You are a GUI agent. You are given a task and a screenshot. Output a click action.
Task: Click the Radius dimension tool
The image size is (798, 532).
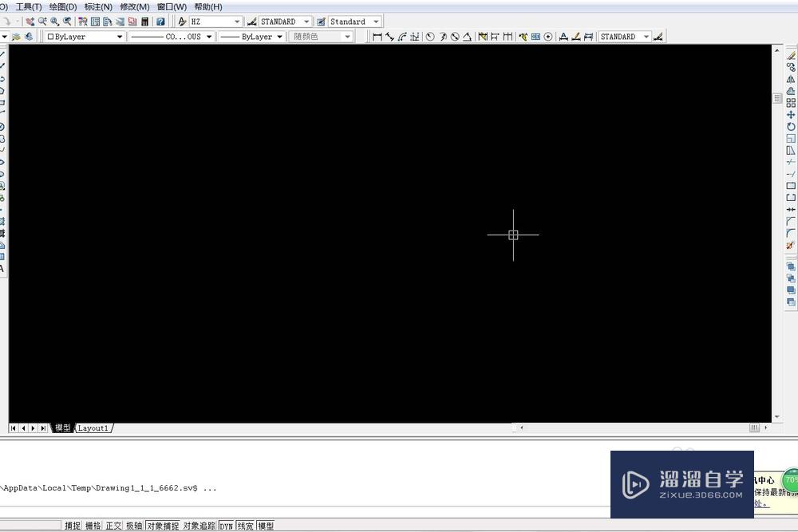[x=430, y=37]
